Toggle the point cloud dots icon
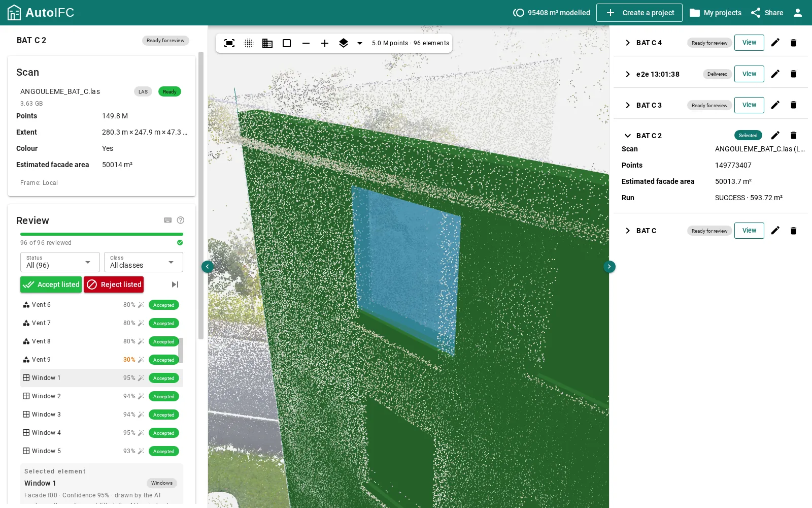Screen dimensions: 812x508 [249, 43]
